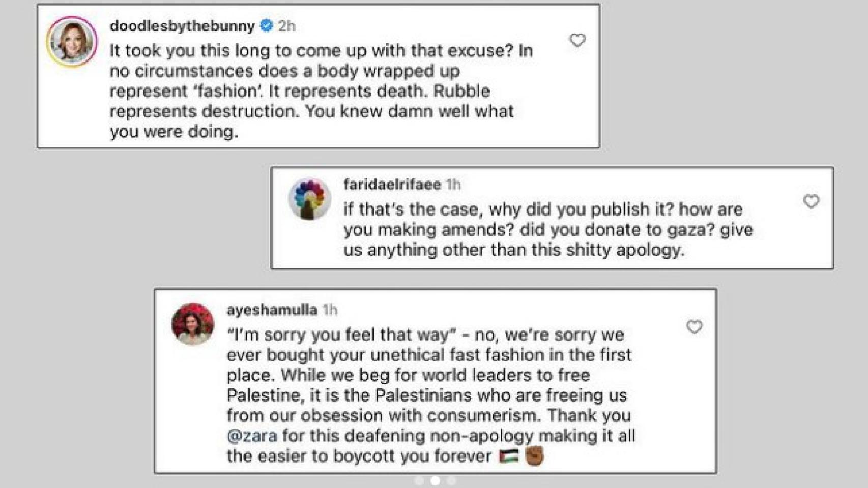The width and height of the screenshot is (868, 488).
Task: Tap the heart on faridaelrifaee's comment
Action: (x=811, y=201)
